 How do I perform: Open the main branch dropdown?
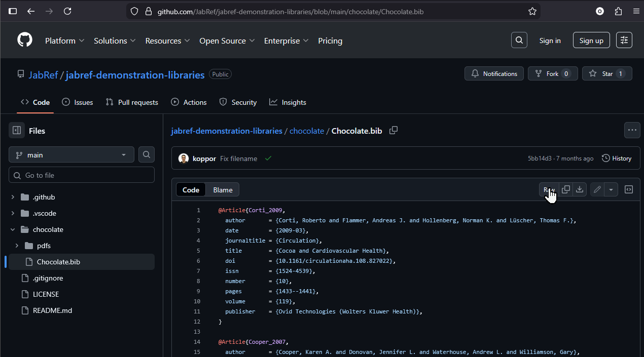click(x=71, y=155)
